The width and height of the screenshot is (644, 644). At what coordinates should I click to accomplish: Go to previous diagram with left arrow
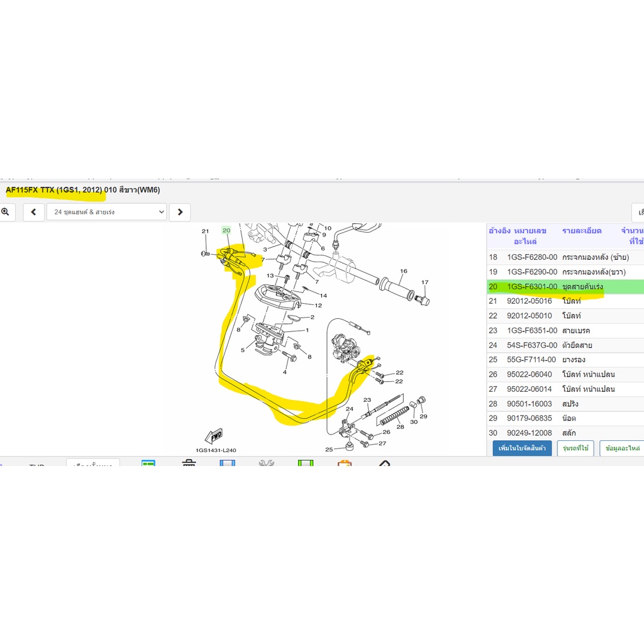[34, 212]
